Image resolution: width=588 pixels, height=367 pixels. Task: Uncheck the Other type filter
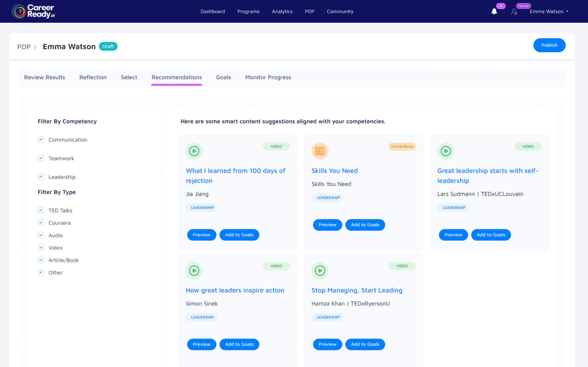point(41,272)
